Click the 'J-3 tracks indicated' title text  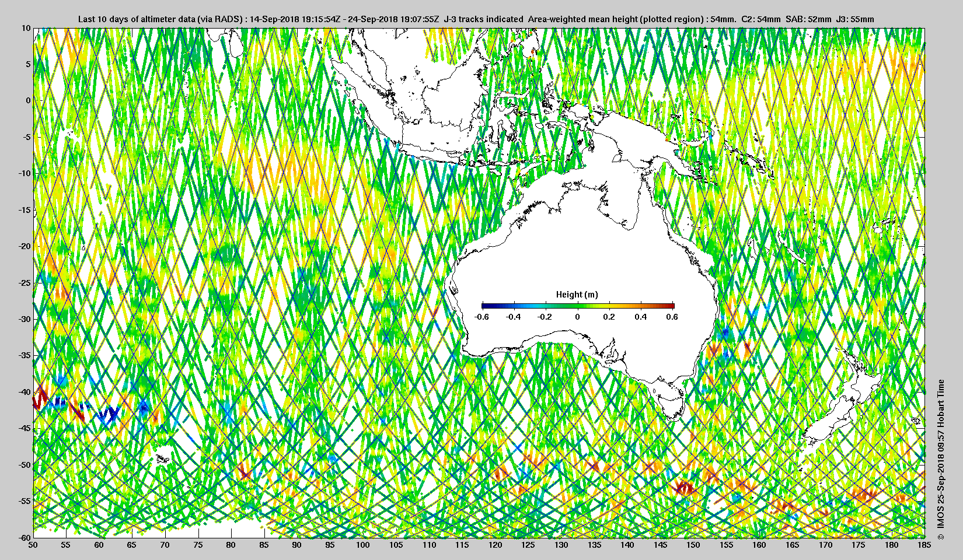pos(483,19)
